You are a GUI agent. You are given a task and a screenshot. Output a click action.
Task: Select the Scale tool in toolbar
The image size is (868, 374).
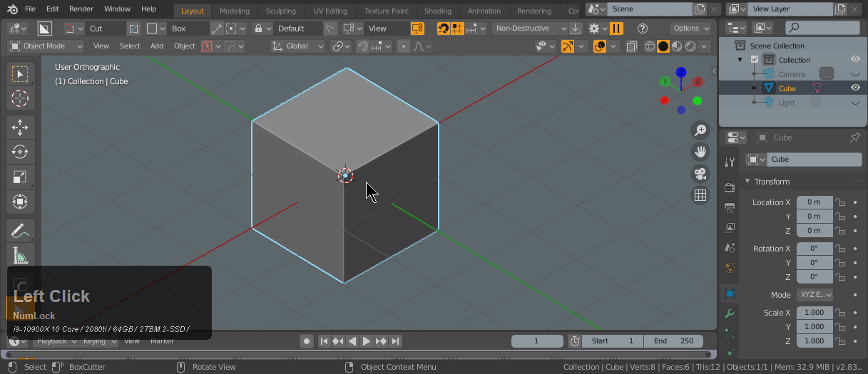[20, 177]
